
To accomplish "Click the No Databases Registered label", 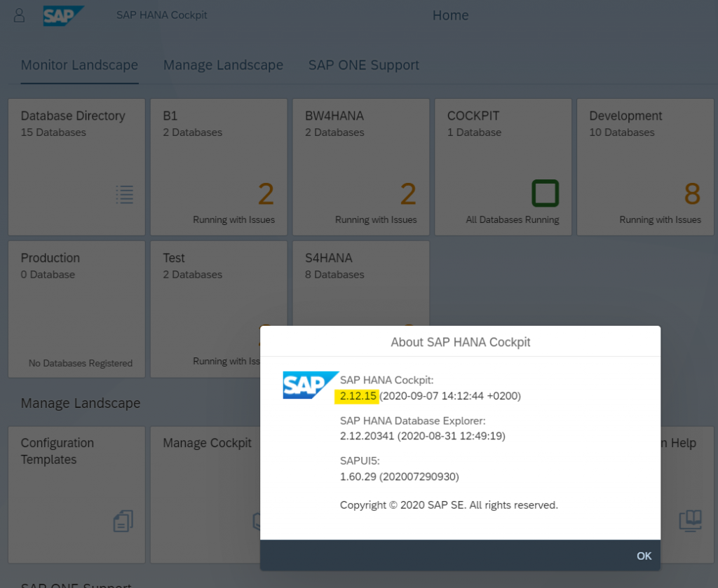I will [x=81, y=363].
